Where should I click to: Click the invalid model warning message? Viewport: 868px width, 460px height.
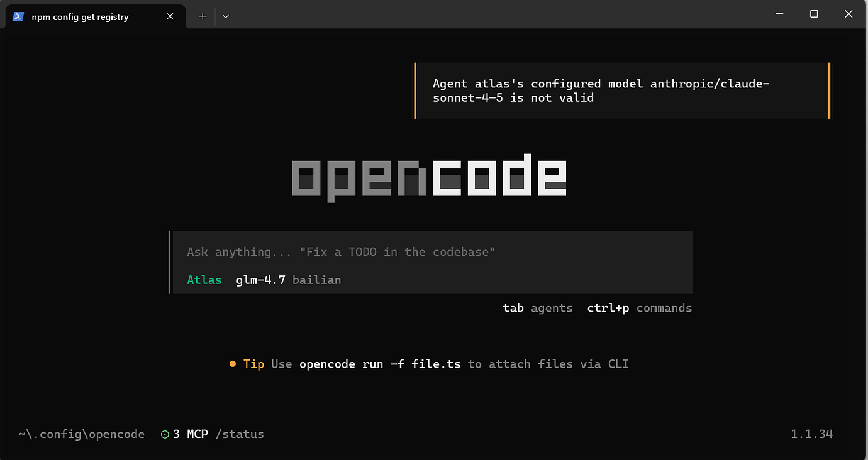point(622,90)
